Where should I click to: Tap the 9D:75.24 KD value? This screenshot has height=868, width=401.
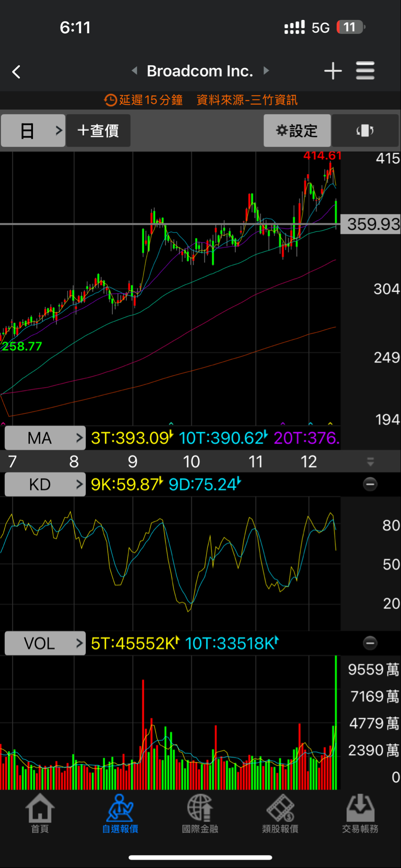[x=205, y=484]
